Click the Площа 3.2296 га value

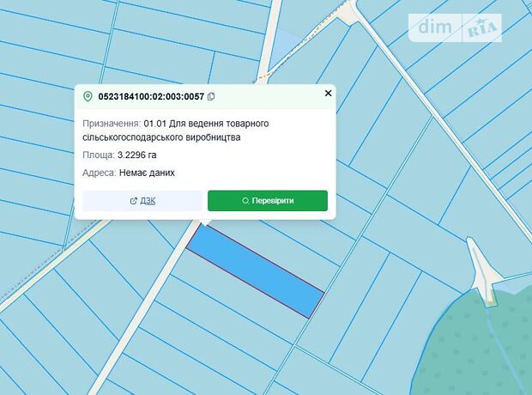137,155
